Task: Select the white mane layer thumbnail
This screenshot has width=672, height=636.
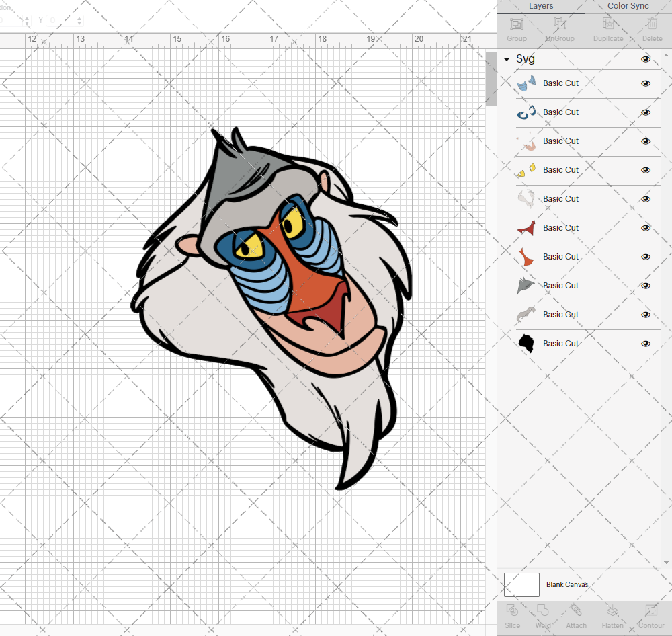Action: pyautogui.click(x=526, y=199)
